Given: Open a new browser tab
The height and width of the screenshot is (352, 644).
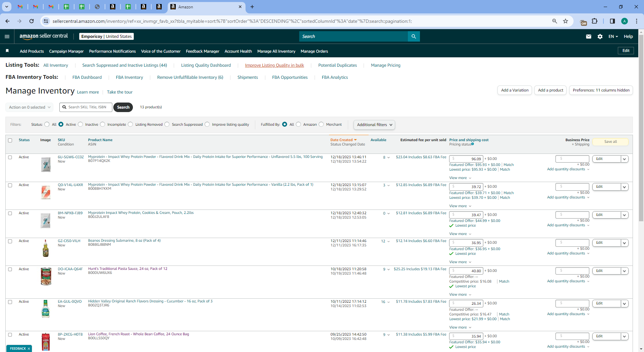Looking at the screenshot, I should tap(252, 7).
